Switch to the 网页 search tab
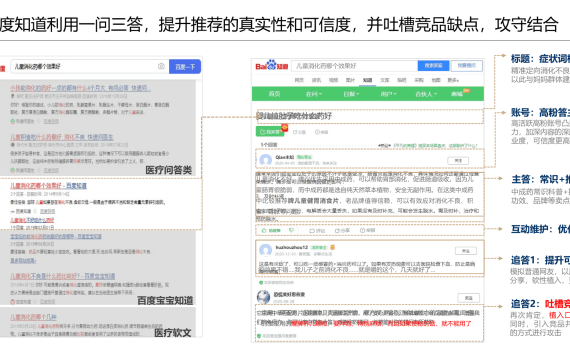Viewport: 570px width, 360px height. coord(299,80)
